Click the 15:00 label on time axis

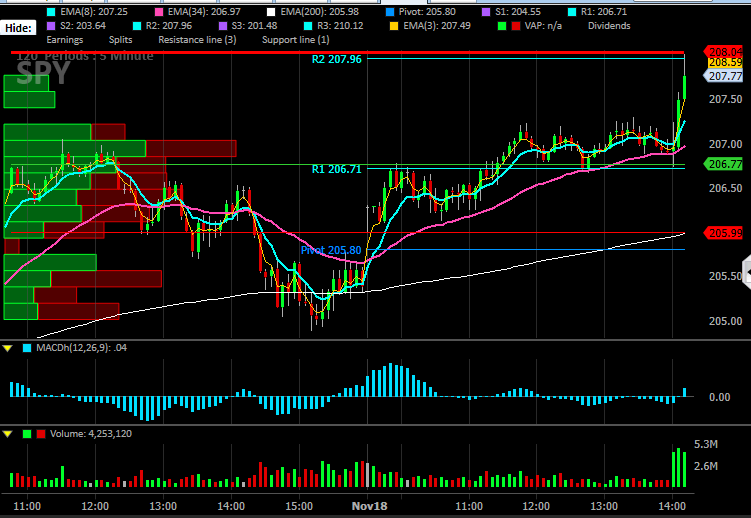pyautogui.click(x=299, y=506)
